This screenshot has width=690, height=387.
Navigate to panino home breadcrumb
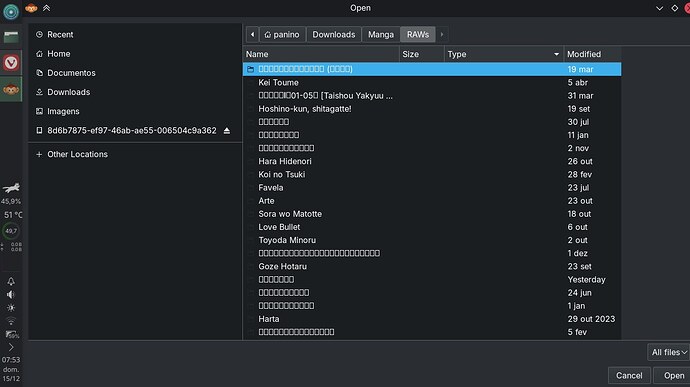(283, 34)
